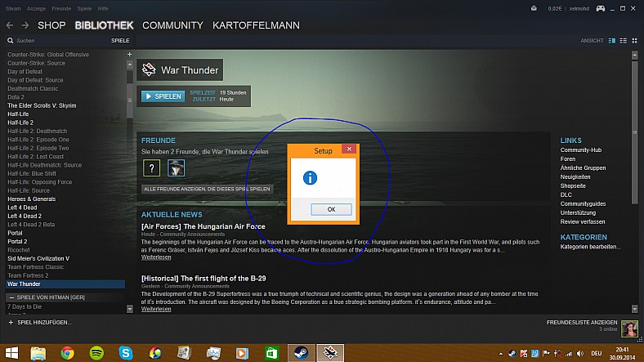Viewport: 644px width, 362px height.
Task: Open the second friend avatar with hat
Action: 177,168
